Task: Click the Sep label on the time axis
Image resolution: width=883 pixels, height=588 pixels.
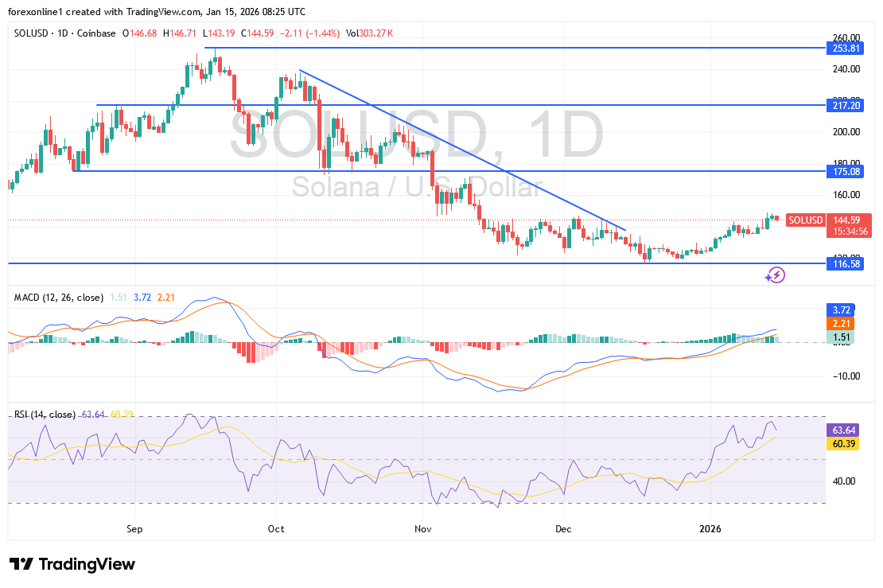Action: click(x=134, y=528)
